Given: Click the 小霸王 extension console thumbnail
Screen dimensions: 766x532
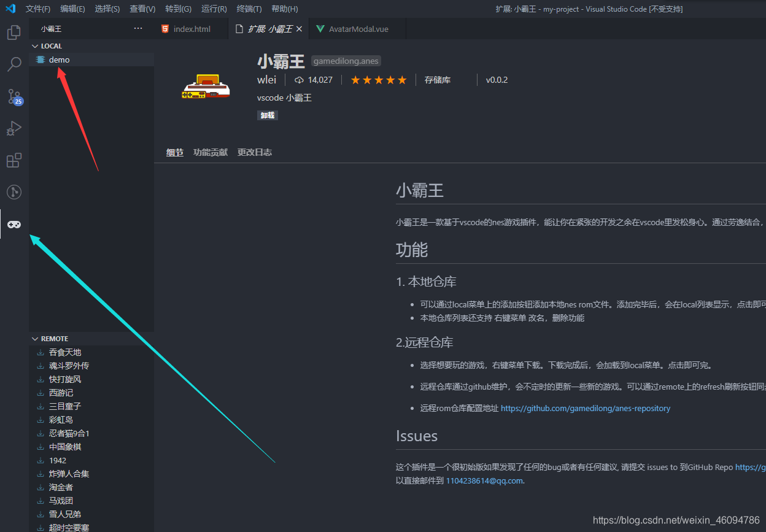Looking at the screenshot, I should (206, 87).
